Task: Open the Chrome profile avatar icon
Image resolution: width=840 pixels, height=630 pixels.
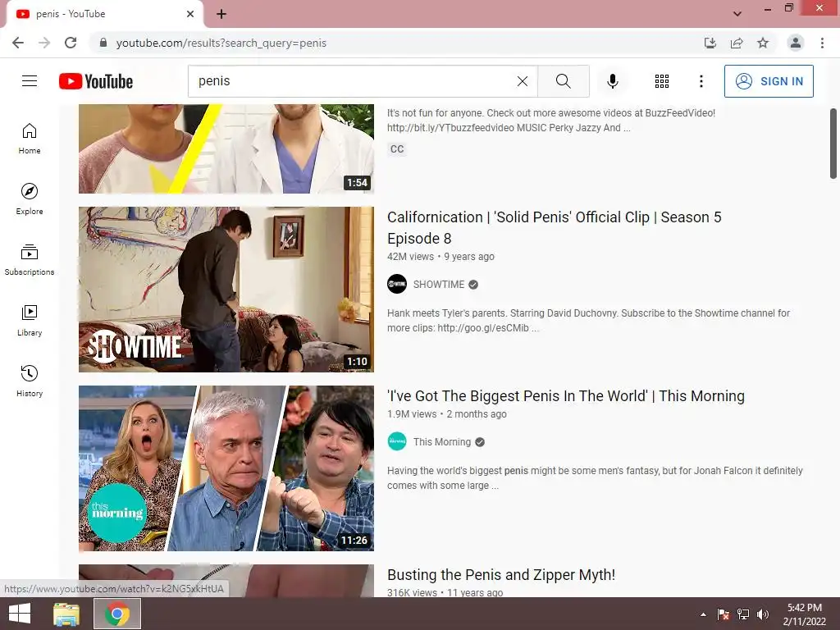Action: click(x=796, y=43)
